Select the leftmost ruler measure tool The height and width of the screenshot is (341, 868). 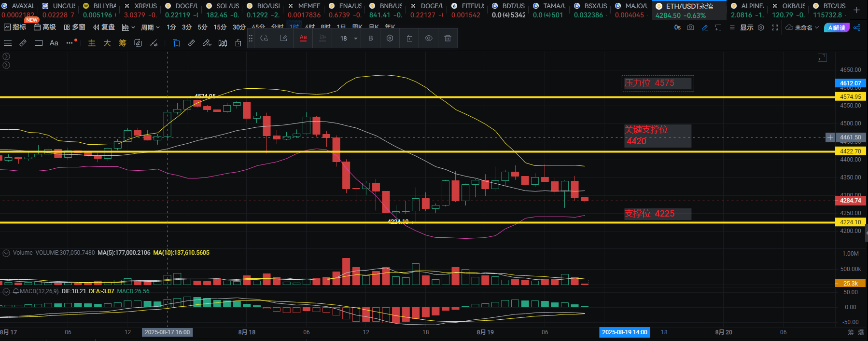[23, 43]
